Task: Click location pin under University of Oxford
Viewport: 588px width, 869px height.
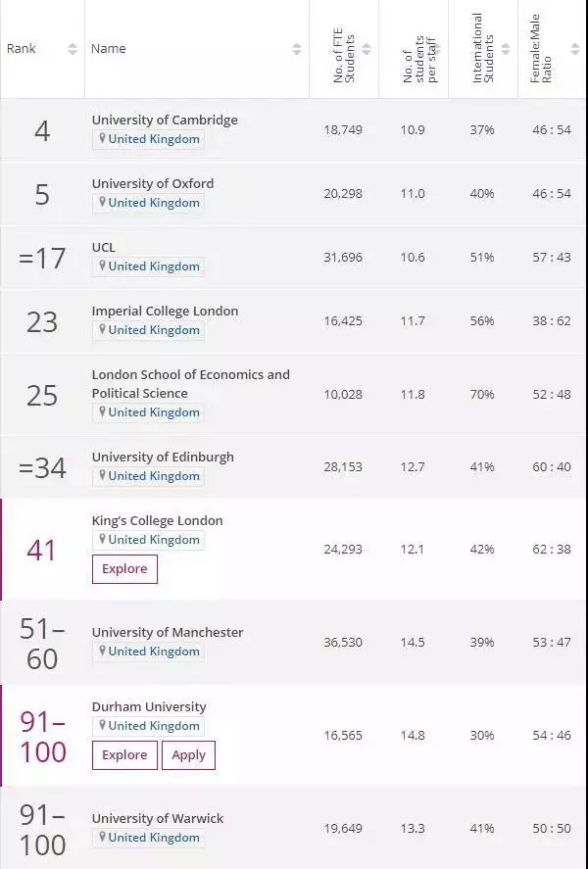Action: 101,203
